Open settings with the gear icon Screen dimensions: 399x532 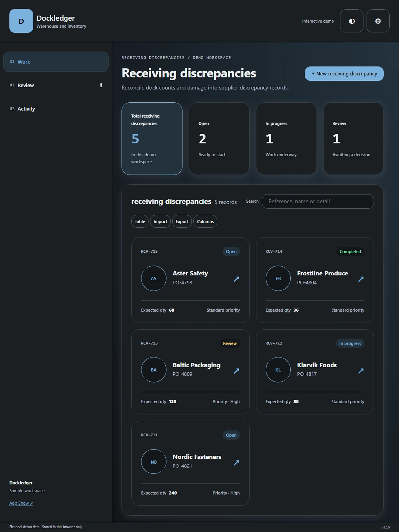pos(378,21)
